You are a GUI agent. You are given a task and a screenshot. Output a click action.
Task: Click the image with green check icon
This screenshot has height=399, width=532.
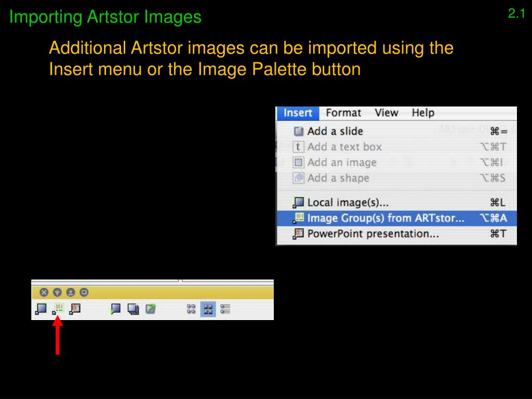tap(115, 309)
